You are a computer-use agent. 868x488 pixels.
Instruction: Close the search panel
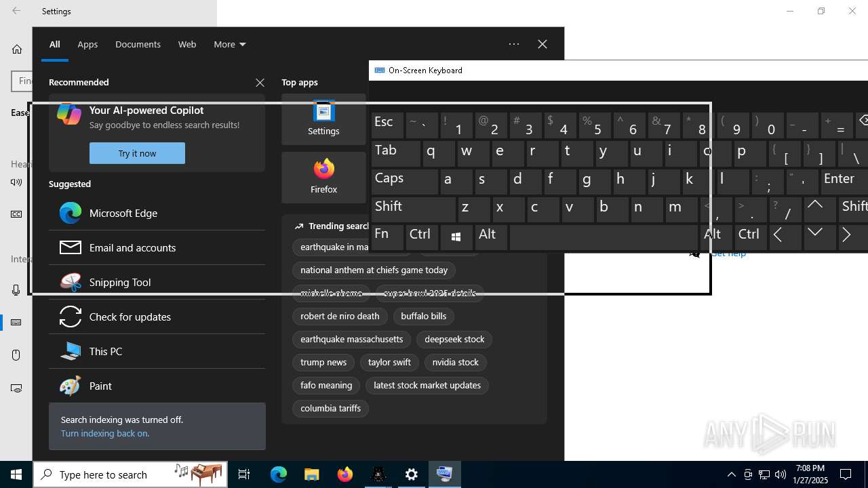point(542,44)
